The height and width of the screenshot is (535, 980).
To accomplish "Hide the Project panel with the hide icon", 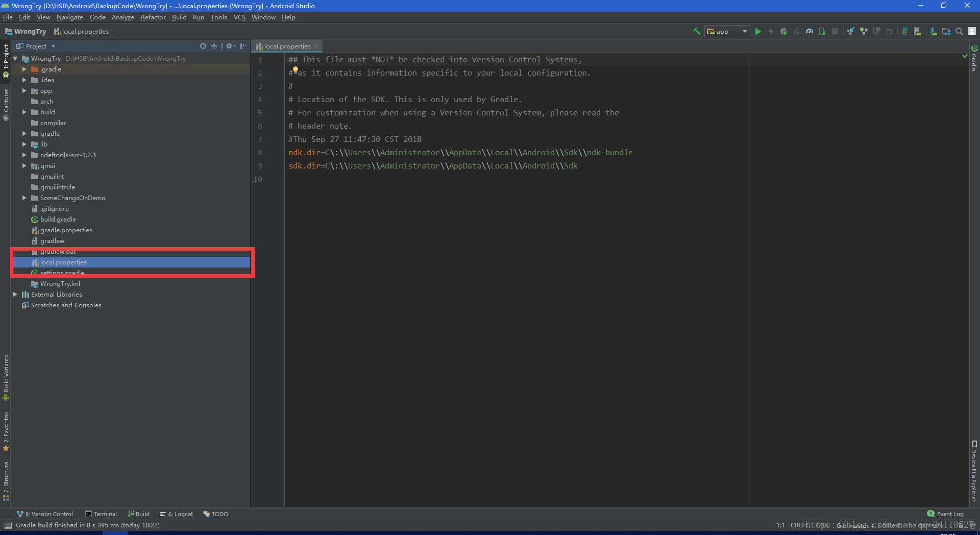I will pos(243,46).
